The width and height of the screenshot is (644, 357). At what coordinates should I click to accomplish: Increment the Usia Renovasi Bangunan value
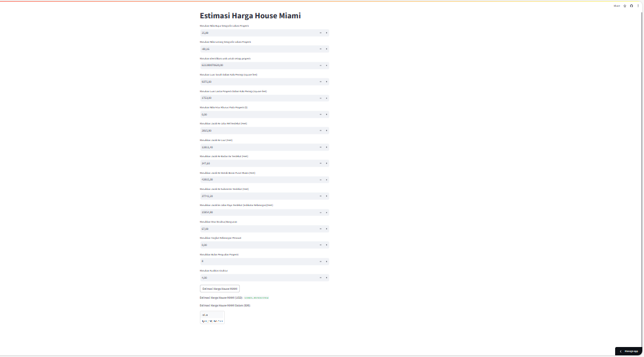click(x=326, y=228)
